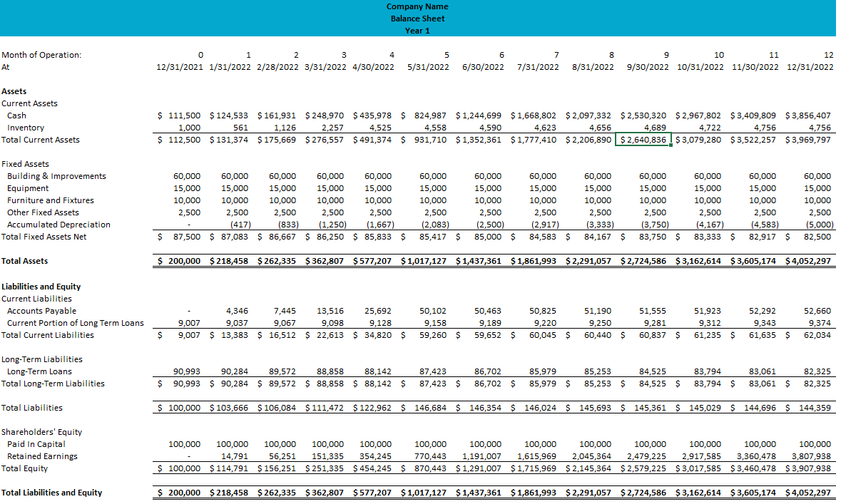Click Retained Earnings value 1,191,007
The image size is (841, 504).
481,456
